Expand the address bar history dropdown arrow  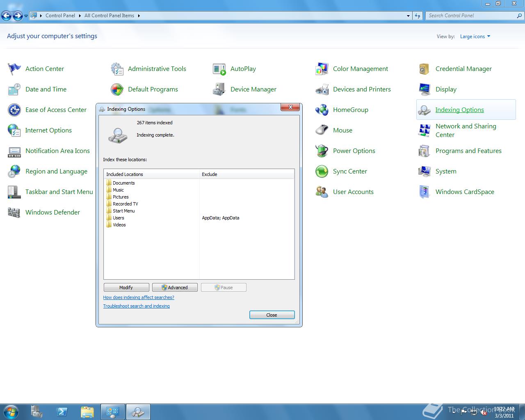pos(408,16)
